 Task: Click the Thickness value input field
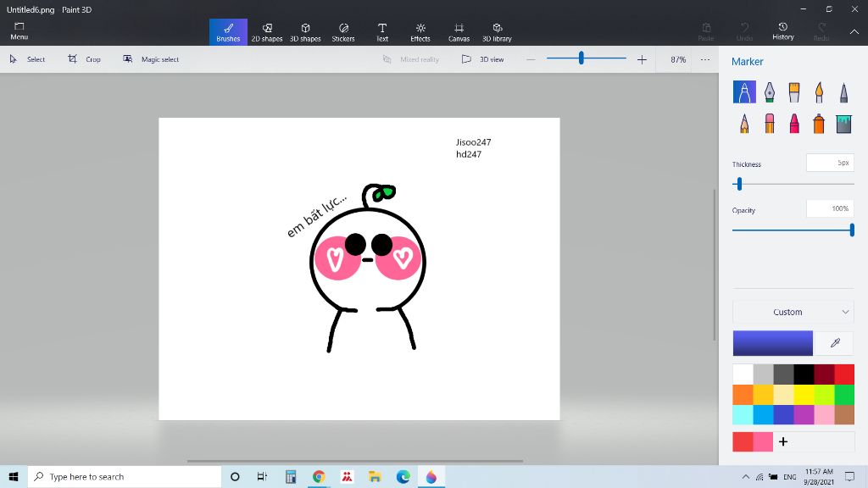(829, 163)
